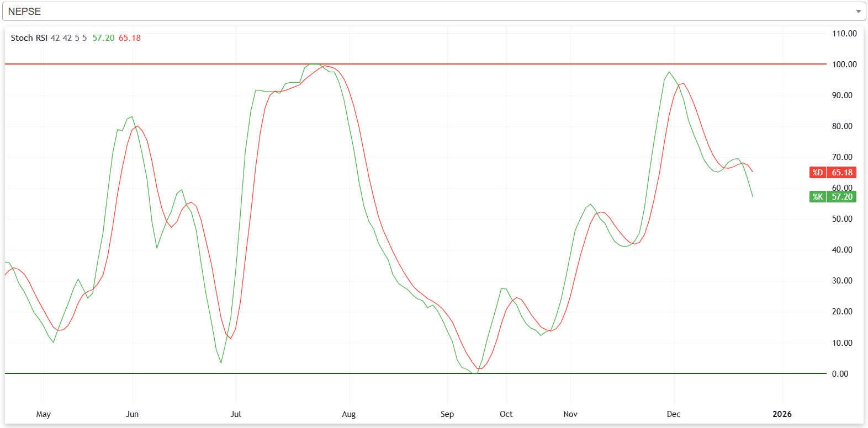
Task: Click the 42 42 5 5 indicator parameters
Action: [x=68, y=38]
